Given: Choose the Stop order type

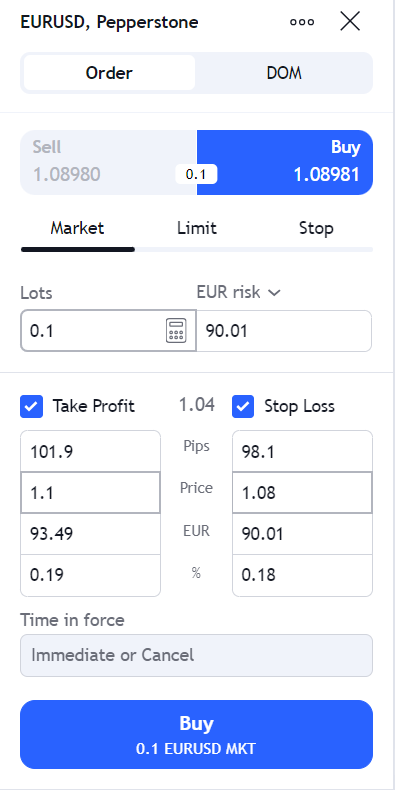Looking at the screenshot, I should (x=316, y=228).
